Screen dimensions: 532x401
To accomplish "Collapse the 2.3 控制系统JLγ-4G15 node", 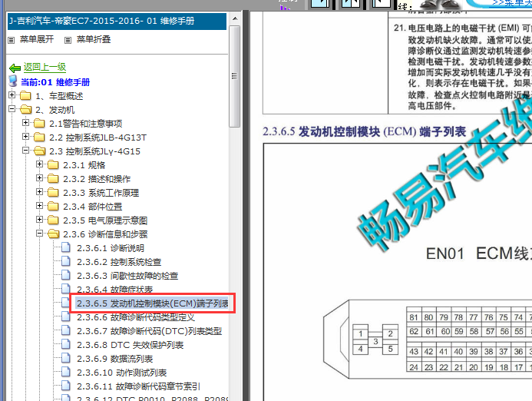I will pos(26,151).
